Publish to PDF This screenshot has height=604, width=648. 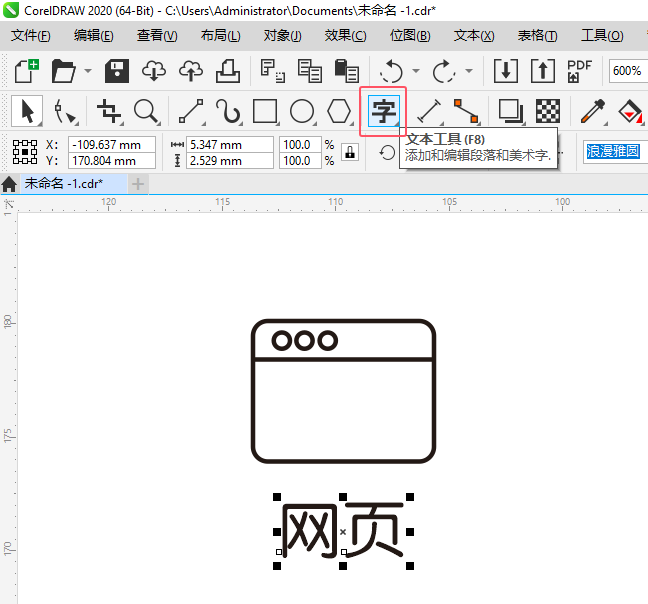point(579,71)
